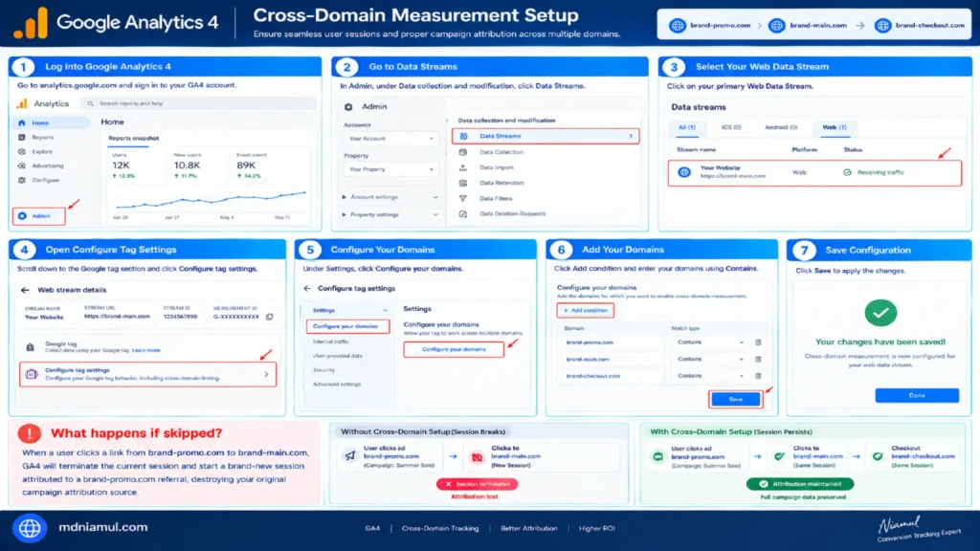Click the Admin gear in Analytics sidebar
Viewport: 980px width, 551px height.
point(23,216)
